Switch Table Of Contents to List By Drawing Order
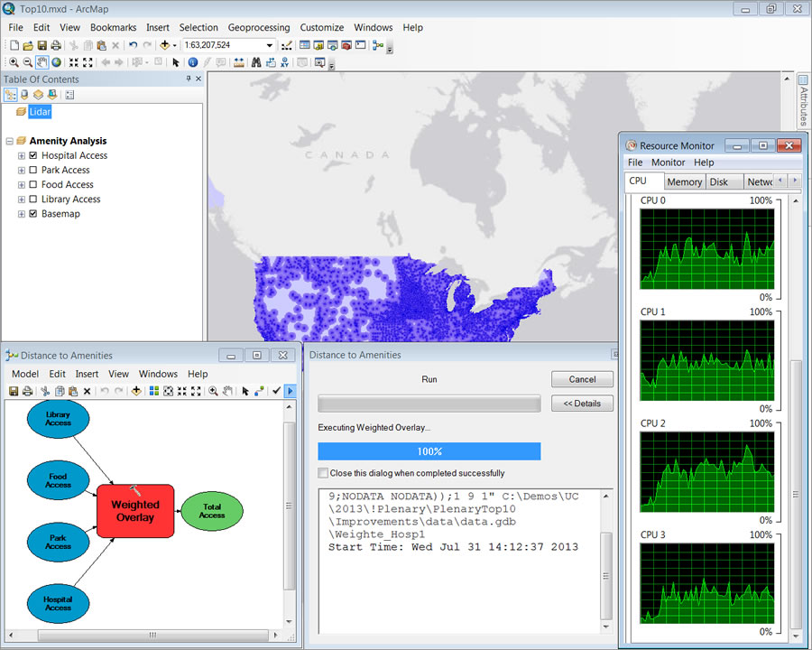812x650 pixels. point(11,95)
